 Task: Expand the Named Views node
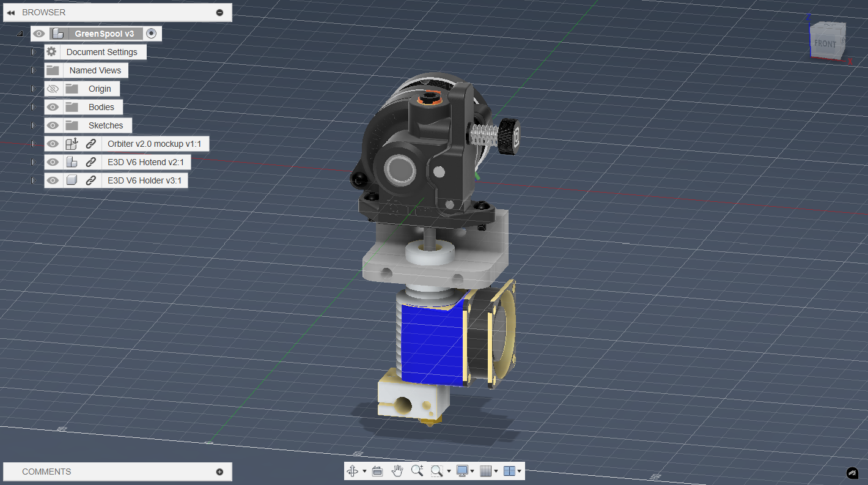[33, 70]
